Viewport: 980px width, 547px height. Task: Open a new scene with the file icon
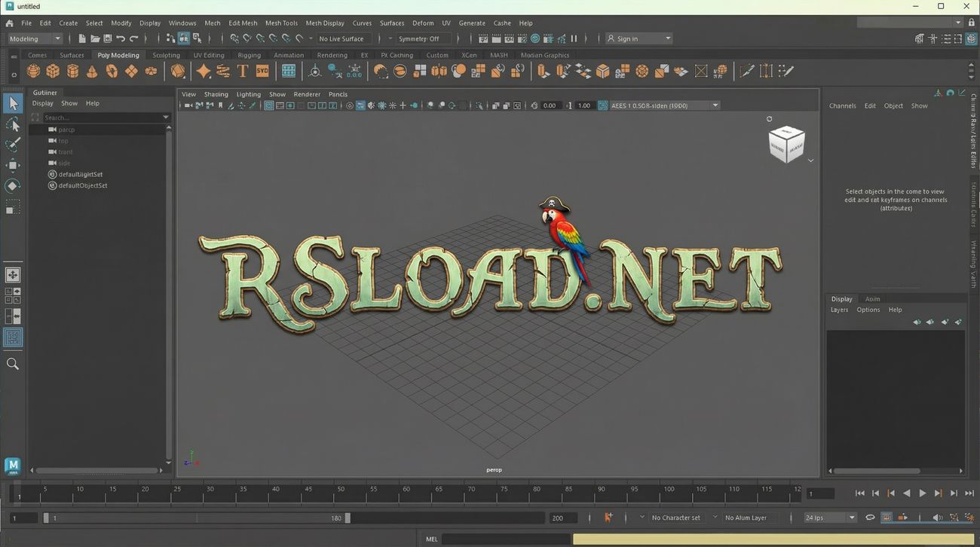click(x=81, y=38)
